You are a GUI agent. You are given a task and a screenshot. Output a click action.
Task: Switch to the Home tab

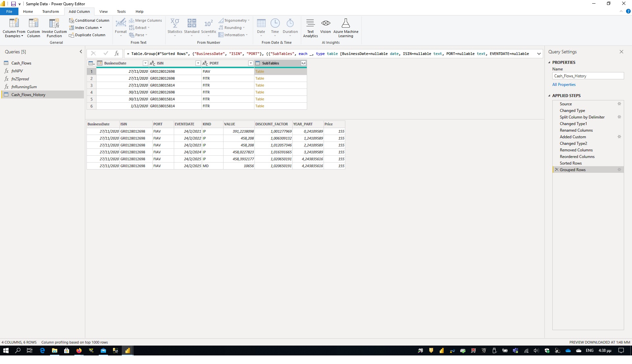(x=28, y=12)
